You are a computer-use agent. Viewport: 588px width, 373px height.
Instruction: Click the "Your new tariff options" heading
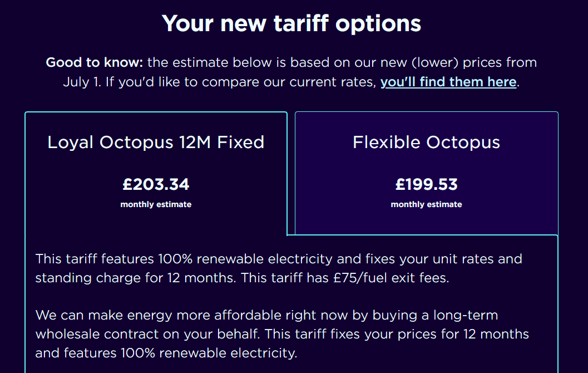[291, 23]
